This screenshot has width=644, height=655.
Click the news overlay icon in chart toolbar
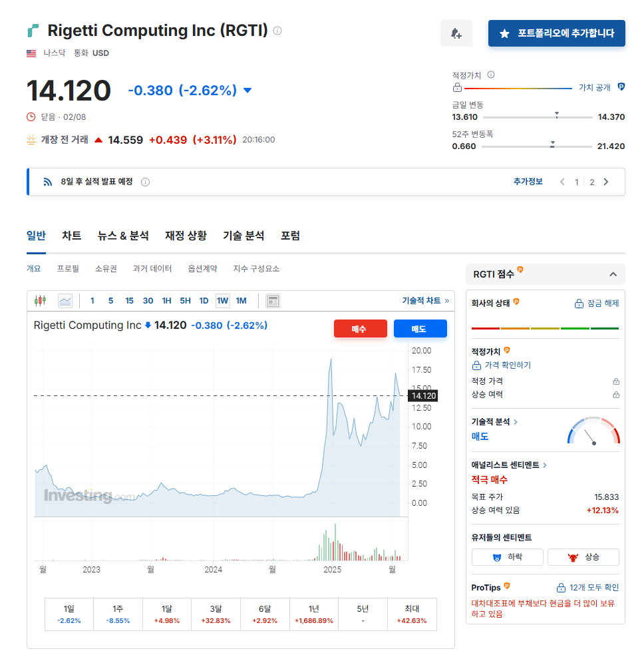click(x=273, y=301)
